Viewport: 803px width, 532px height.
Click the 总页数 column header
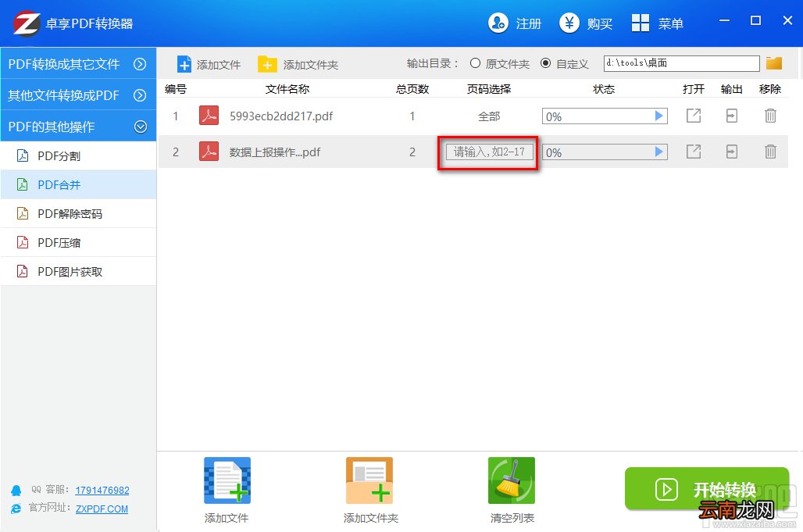(x=412, y=89)
